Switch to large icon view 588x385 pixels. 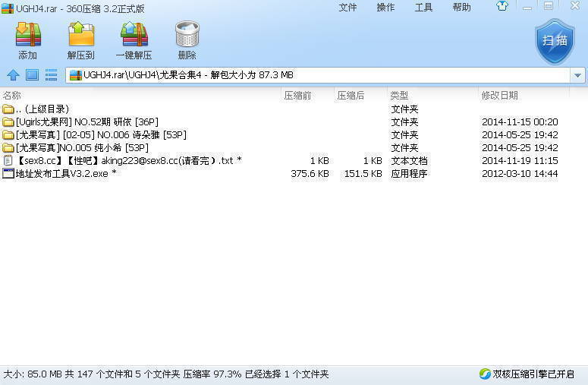pos(33,75)
